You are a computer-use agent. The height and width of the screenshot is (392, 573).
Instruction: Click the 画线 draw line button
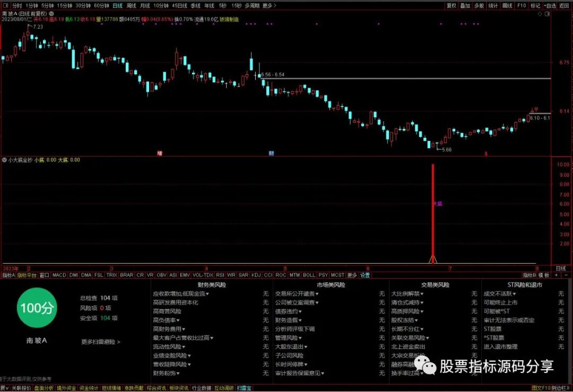point(507,5)
